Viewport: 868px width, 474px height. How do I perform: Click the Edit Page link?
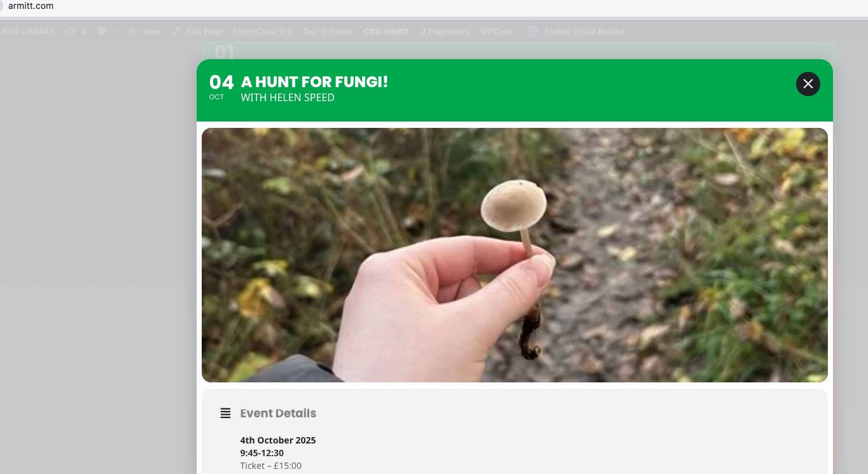tap(204, 31)
